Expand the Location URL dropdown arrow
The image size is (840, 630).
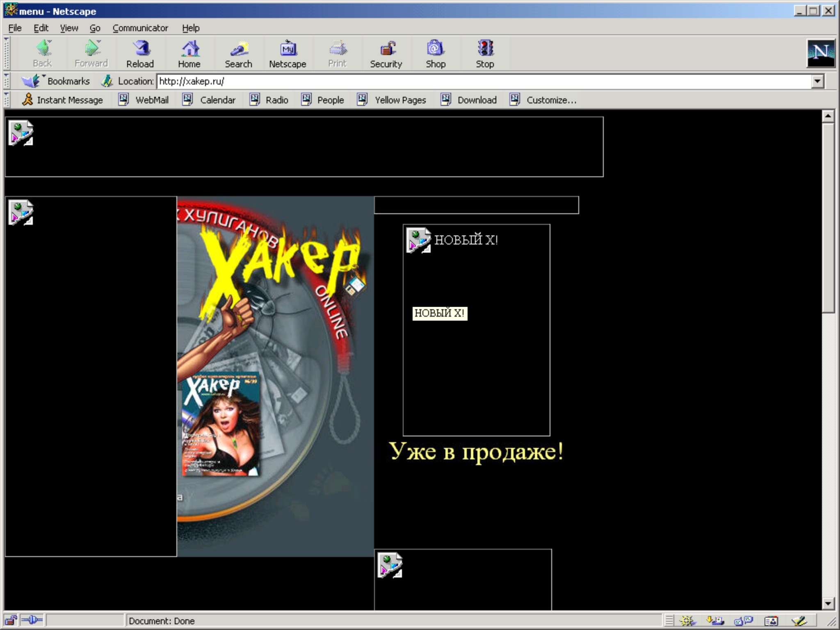(817, 81)
